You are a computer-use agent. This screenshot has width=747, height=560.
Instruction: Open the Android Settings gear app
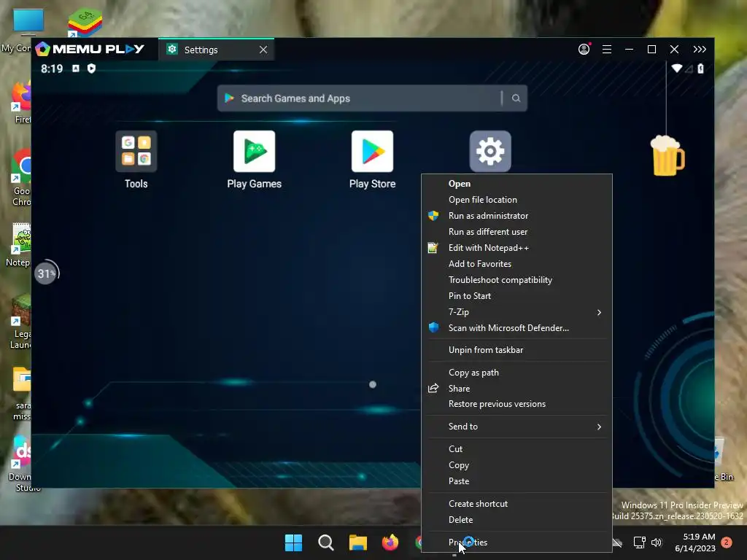[490, 152]
